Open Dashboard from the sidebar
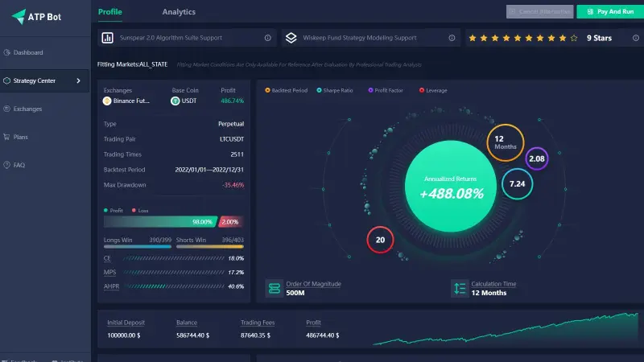The width and height of the screenshot is (644, 362). [27, 52]
